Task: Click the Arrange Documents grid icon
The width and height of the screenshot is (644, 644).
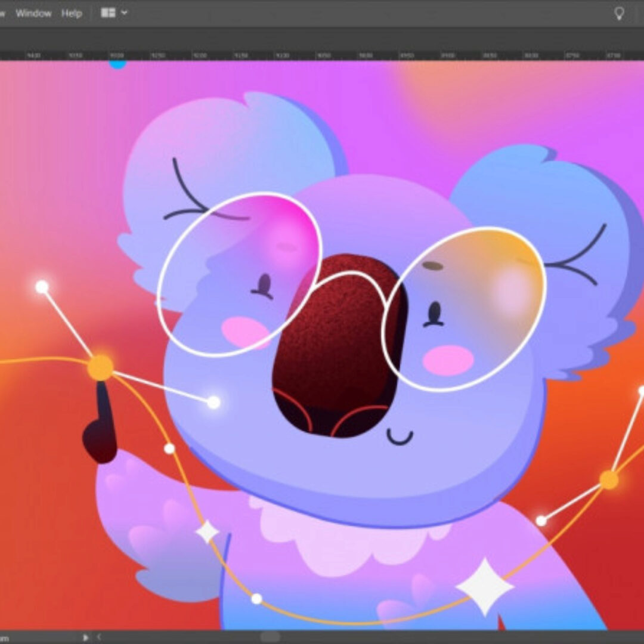Action: click(x=108, y=13)
